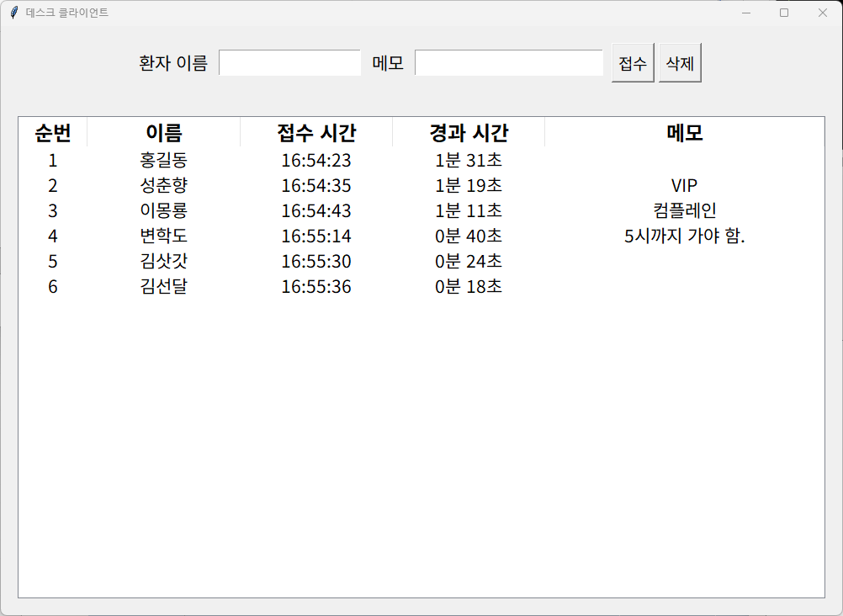843x616 pixels.
Task: Select the 16:55:36 reception time entry
Action: [x=316, y=287]
